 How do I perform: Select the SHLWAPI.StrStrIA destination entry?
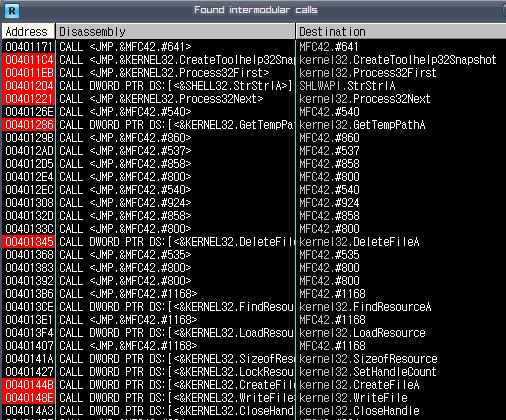pos(347,86)
